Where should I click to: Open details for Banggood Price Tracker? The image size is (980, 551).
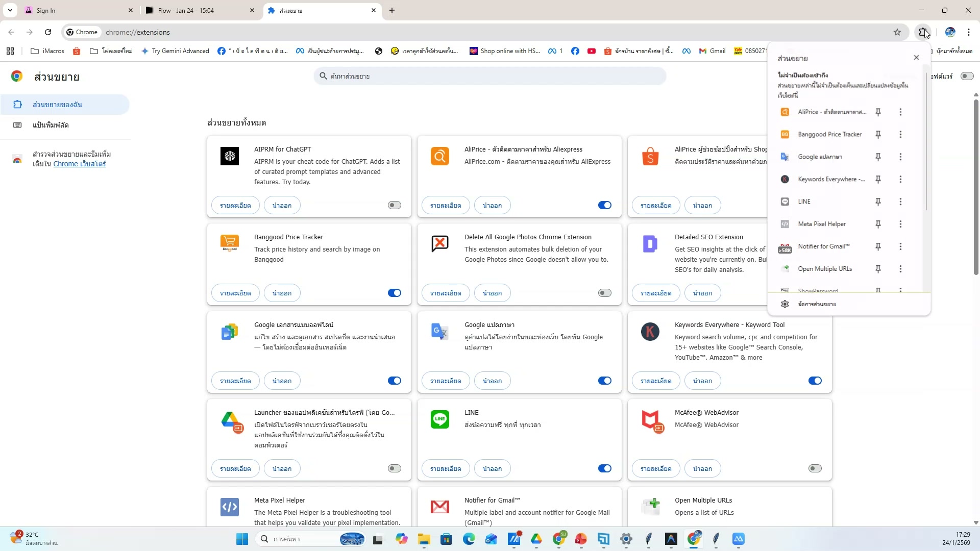pos(235,293)
